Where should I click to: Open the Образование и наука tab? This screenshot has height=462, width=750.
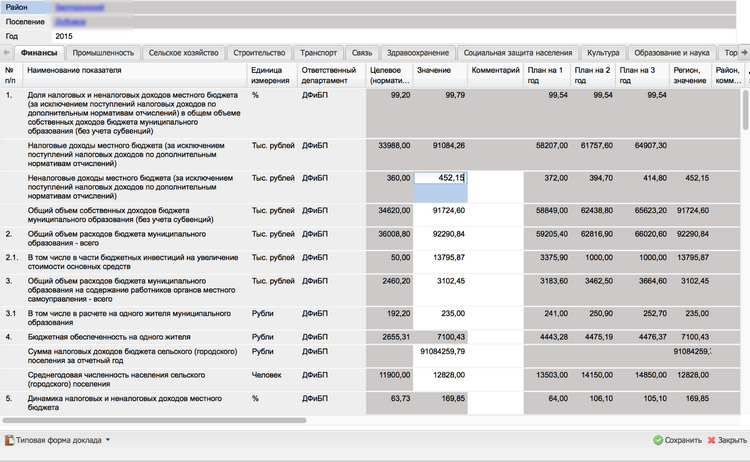tap(671, 52)
